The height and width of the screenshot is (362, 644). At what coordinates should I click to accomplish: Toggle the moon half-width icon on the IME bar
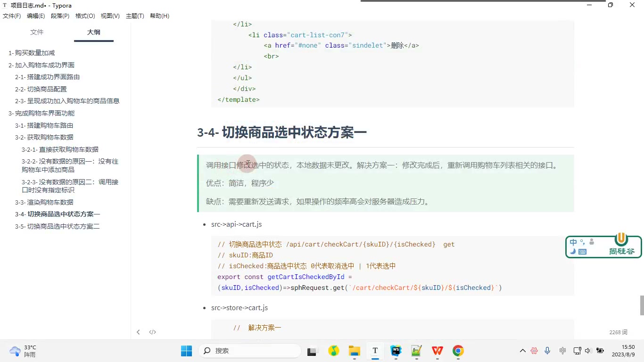pyautogui.click(x=573, y=252)
